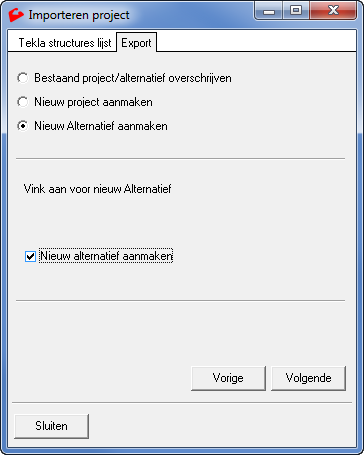Go forward with the Volgende button
The width and height of the screenshot is (364, 455).
[309, 378]
